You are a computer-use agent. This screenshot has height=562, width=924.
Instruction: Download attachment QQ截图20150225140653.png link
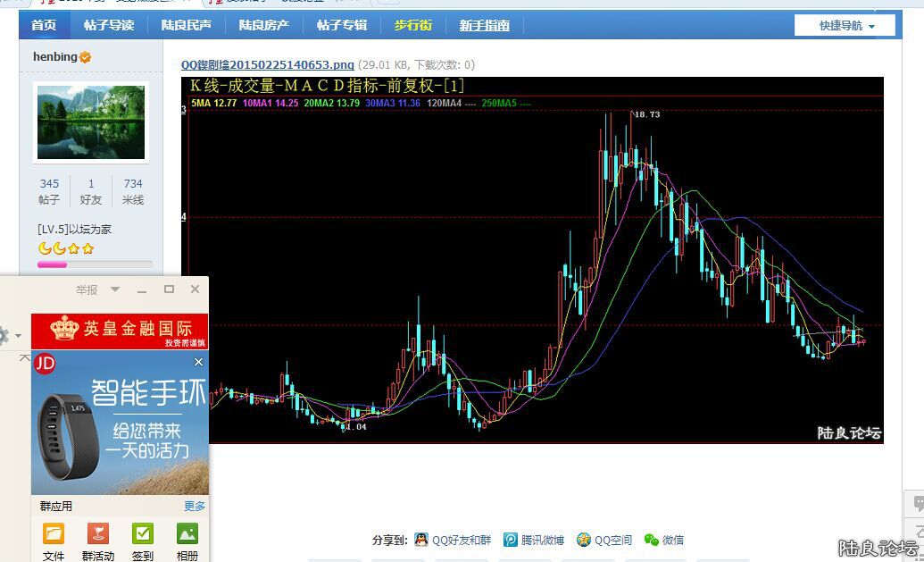tap(267, 64)
